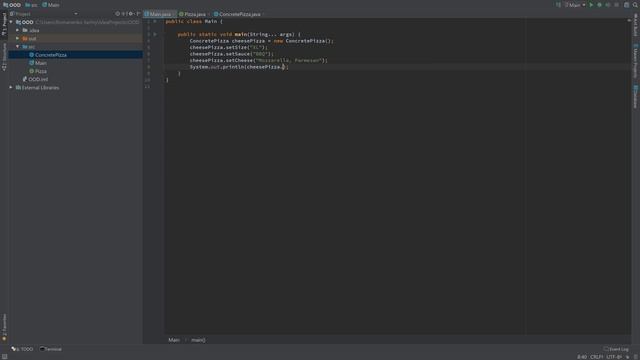Collapse the src folder
The height and width of the screenshot is (360, 640).
tap(18, 47)
